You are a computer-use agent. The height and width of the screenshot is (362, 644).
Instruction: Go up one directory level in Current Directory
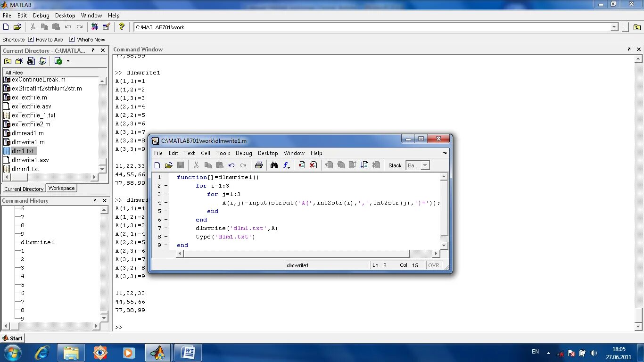8,61
